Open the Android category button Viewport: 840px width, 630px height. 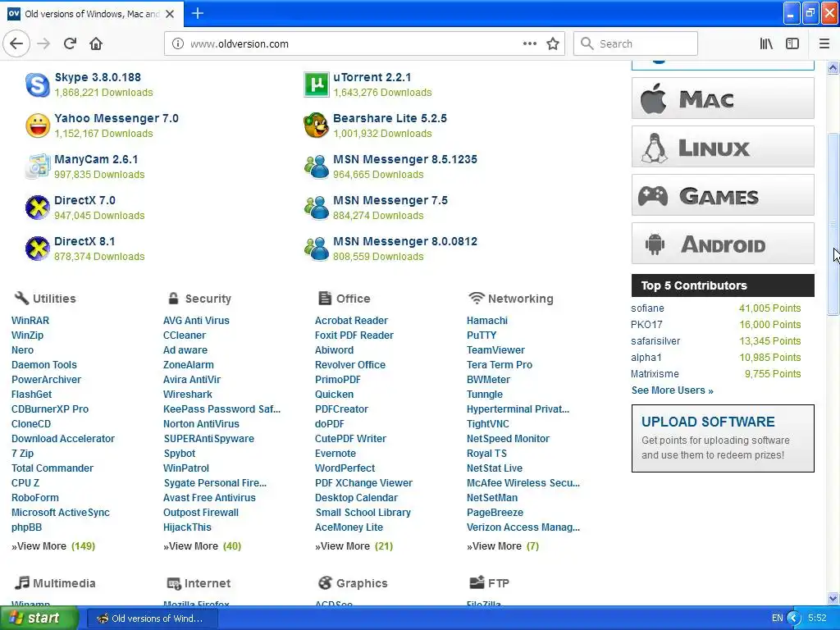pyautogui.click(x=723, y=243)
